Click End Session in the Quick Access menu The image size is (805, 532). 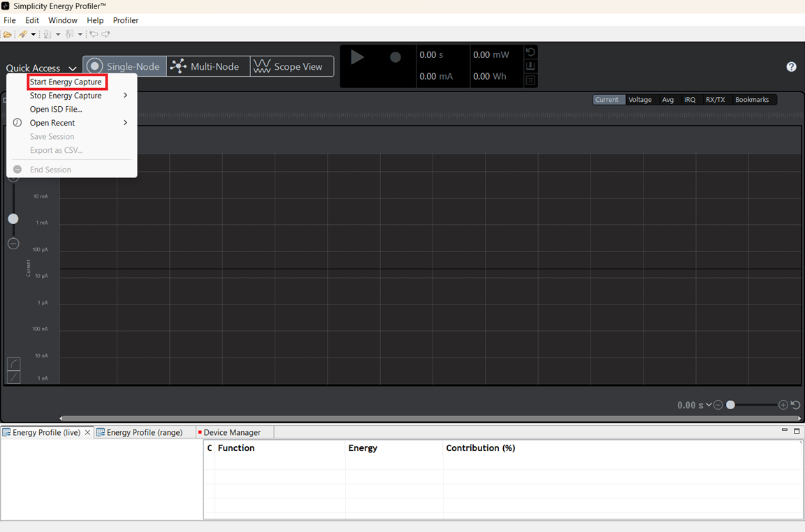pos(51,169)
